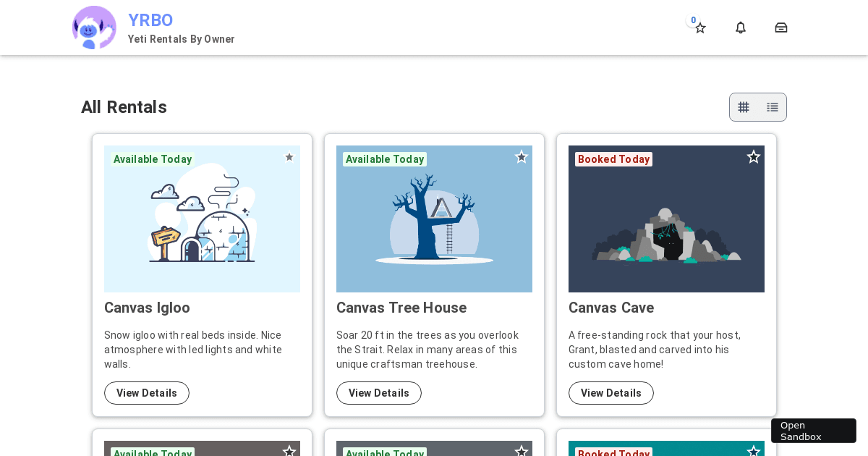Open the notifications bell icon
This screenshot has height=456, width=868.
[740, 28]
